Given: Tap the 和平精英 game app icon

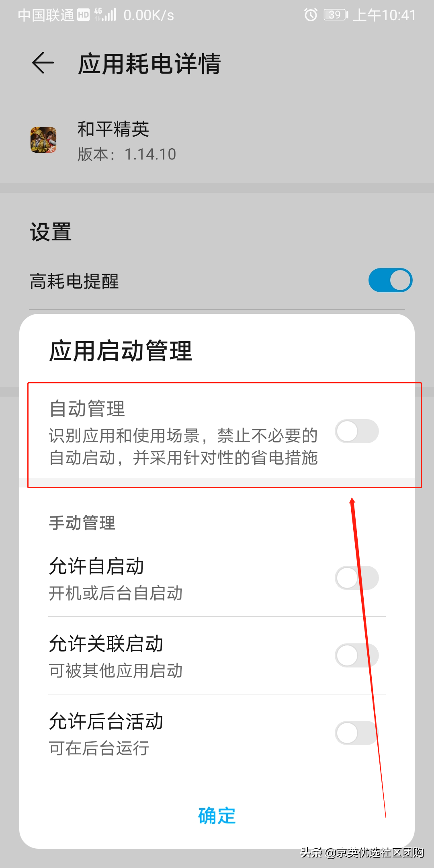Looking at the screenshot, I should coord(43,140).
